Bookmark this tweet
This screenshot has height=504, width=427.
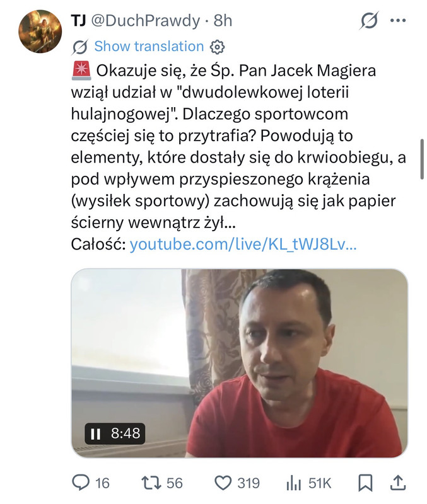(365, 483)
